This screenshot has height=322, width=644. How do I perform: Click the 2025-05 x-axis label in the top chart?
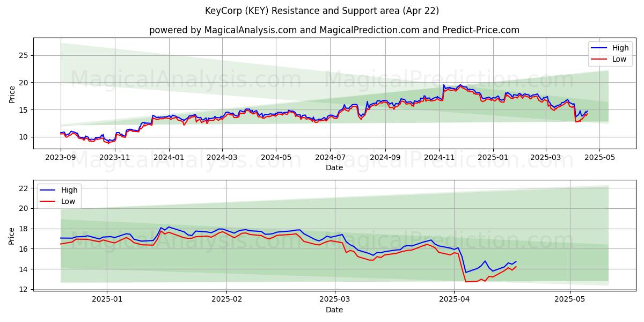coord(599,158)
